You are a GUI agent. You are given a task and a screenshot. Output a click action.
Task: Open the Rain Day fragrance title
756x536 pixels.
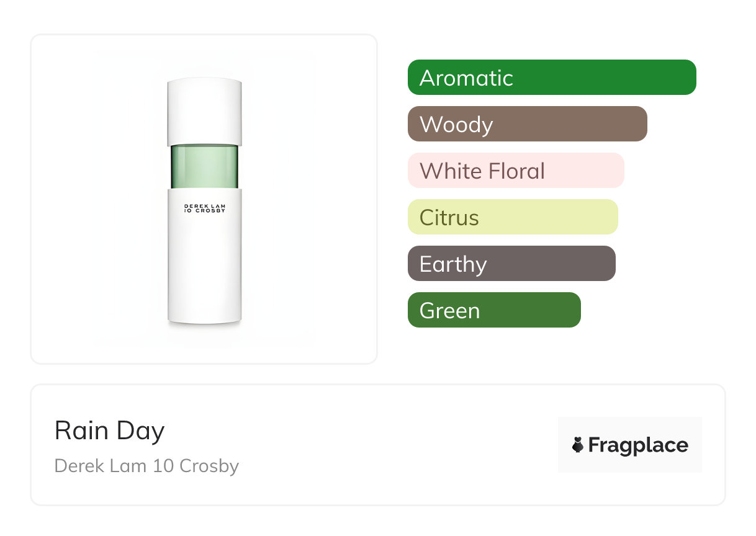[110, 431]
